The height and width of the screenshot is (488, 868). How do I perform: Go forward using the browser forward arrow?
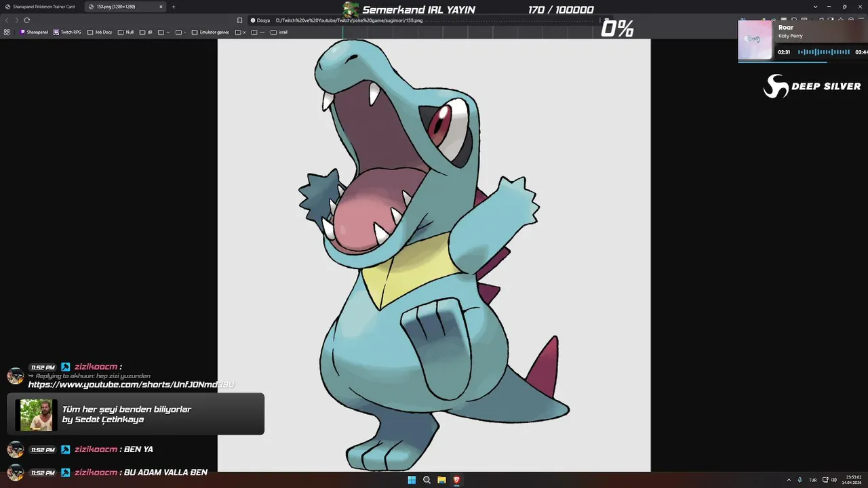[16, 20]
